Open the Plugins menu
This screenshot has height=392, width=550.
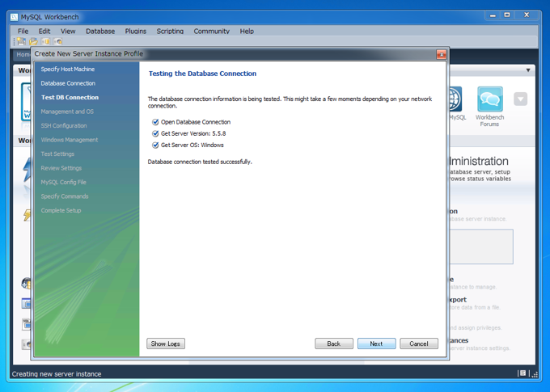coord(135,32)
